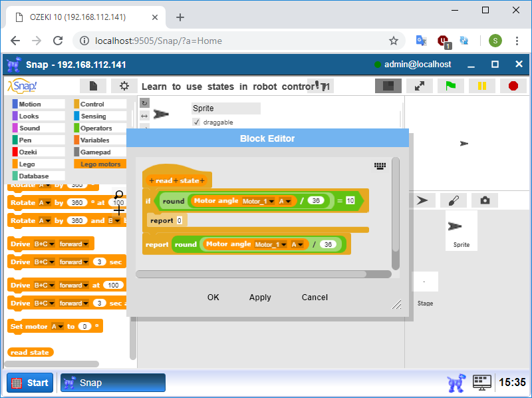Open the Snap settings gear menu

(124, 86)
